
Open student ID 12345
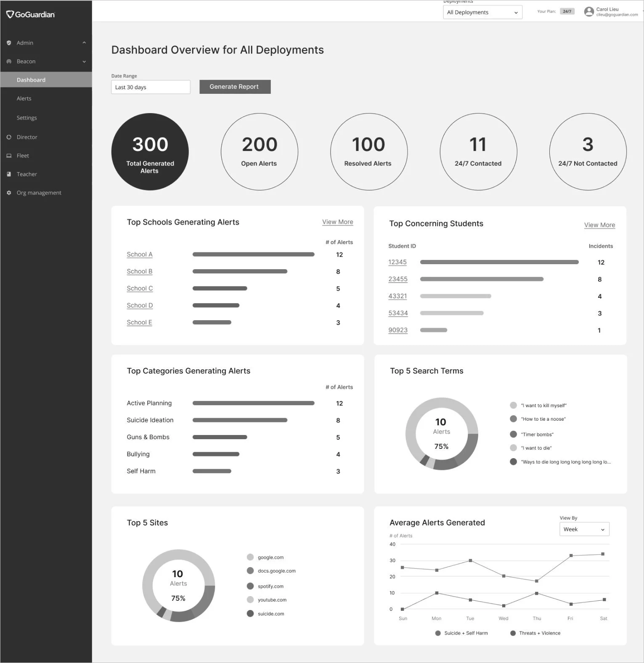398,262
